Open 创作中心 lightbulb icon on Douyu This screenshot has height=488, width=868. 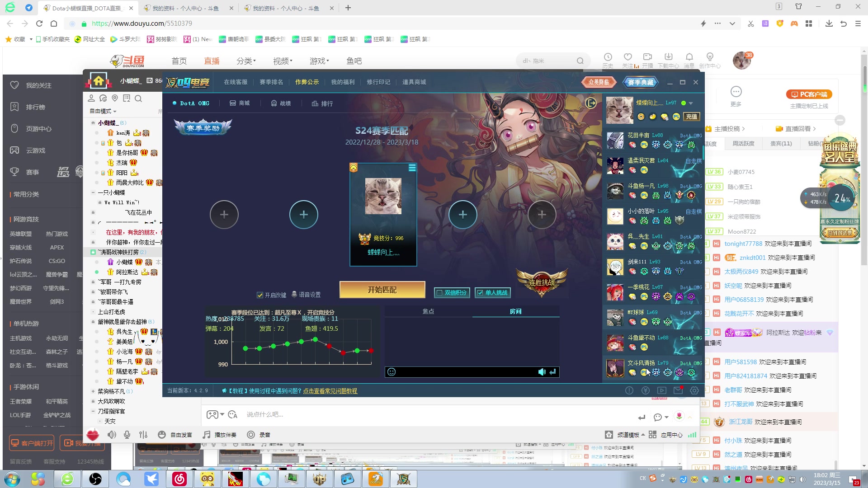click(710, 60)
